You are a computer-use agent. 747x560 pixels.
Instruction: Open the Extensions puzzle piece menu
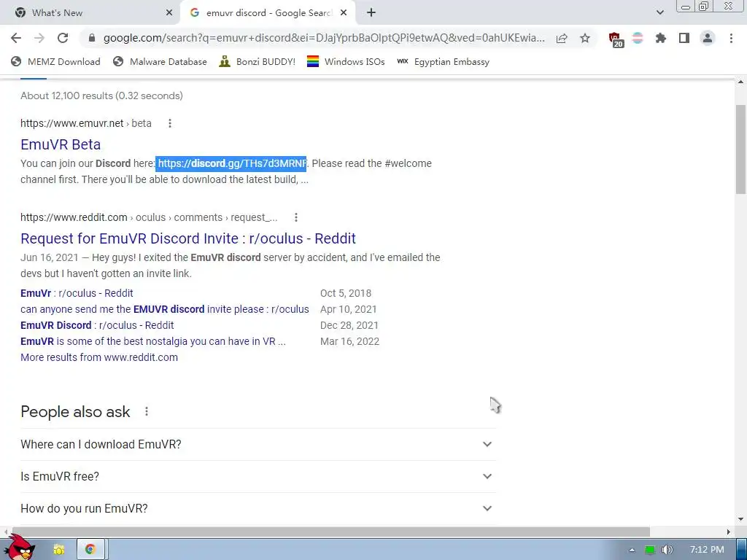pyautogui.click(x=661, y=38)
